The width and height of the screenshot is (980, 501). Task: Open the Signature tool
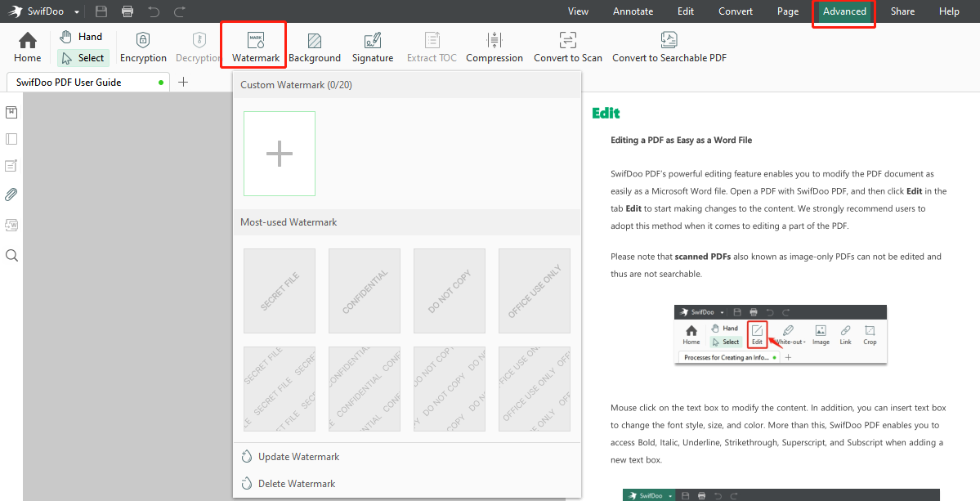click(x=373, y=48)
